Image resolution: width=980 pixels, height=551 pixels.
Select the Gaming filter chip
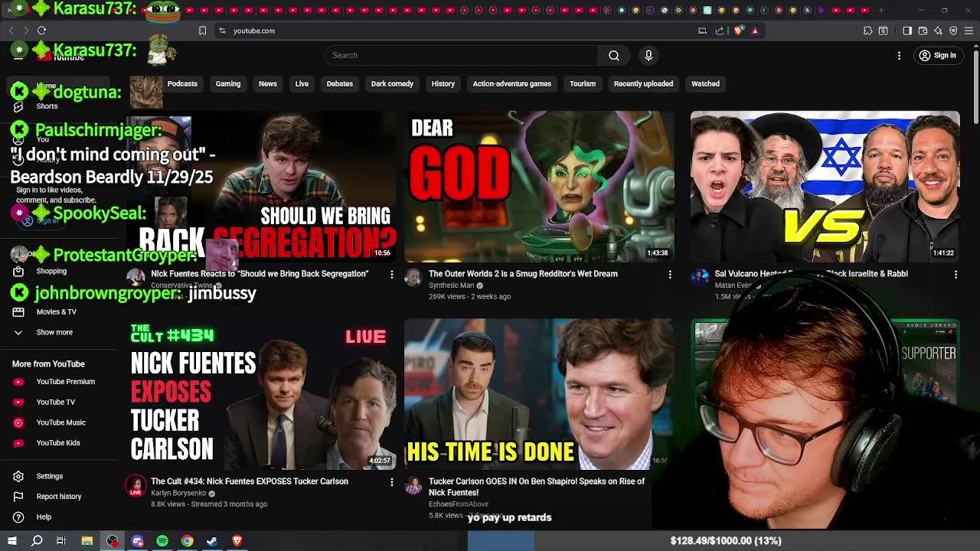click(228, 83)
